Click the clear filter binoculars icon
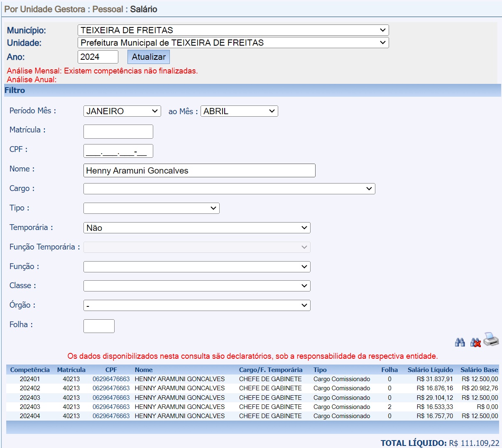This screenshot has width=502, height=448. click(x=475, y=342)
